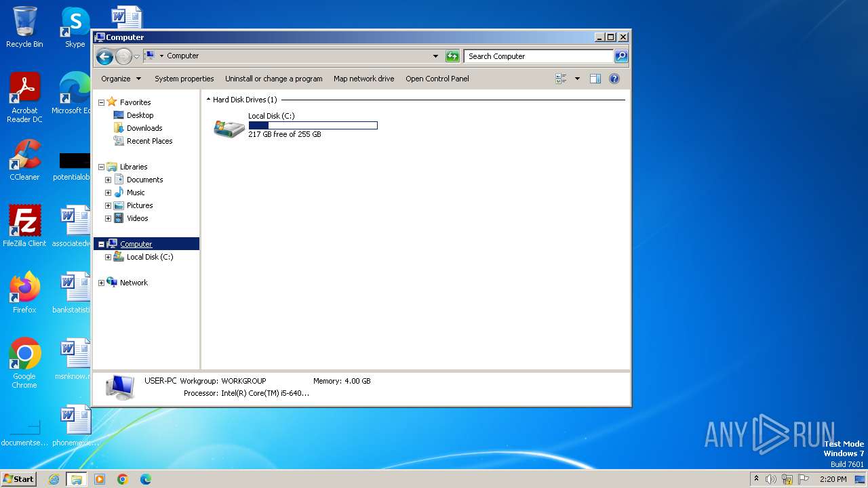Open the Explorer help icon

[614, 79]
